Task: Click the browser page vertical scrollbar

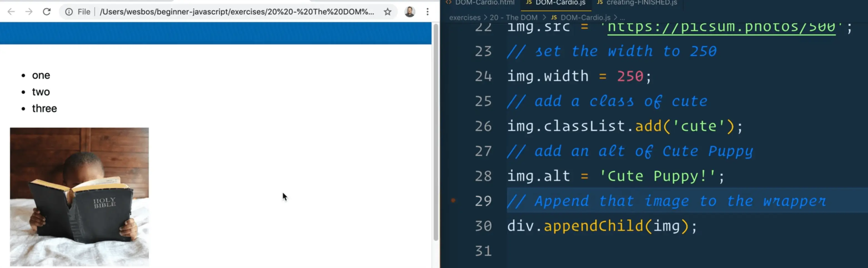Action: tap(435, 135)
